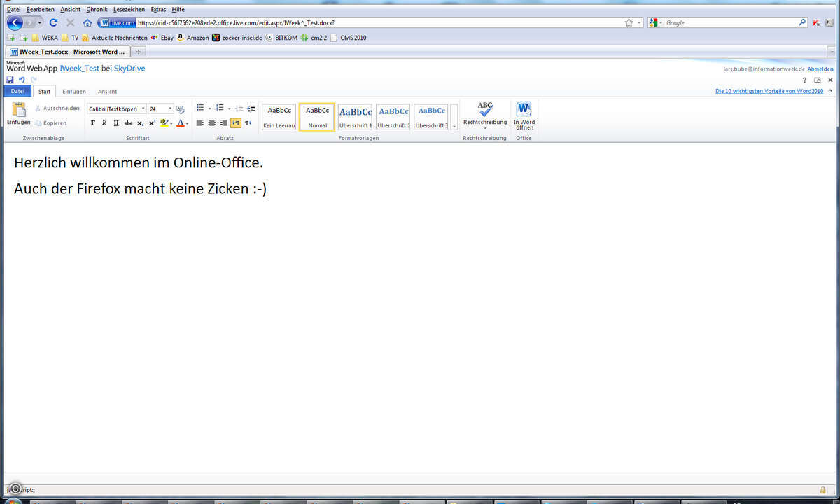Open Ebay bookmark in bookmarks bar
Image resolution: width=840 pixels, height=504 pixels.
click(x=162, y=38)
